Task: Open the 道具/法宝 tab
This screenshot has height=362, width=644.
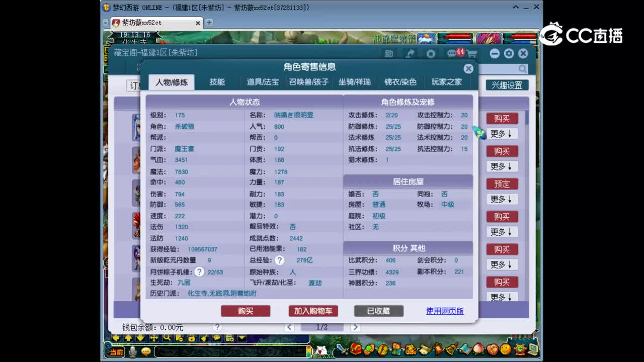Action: point(263,82)
